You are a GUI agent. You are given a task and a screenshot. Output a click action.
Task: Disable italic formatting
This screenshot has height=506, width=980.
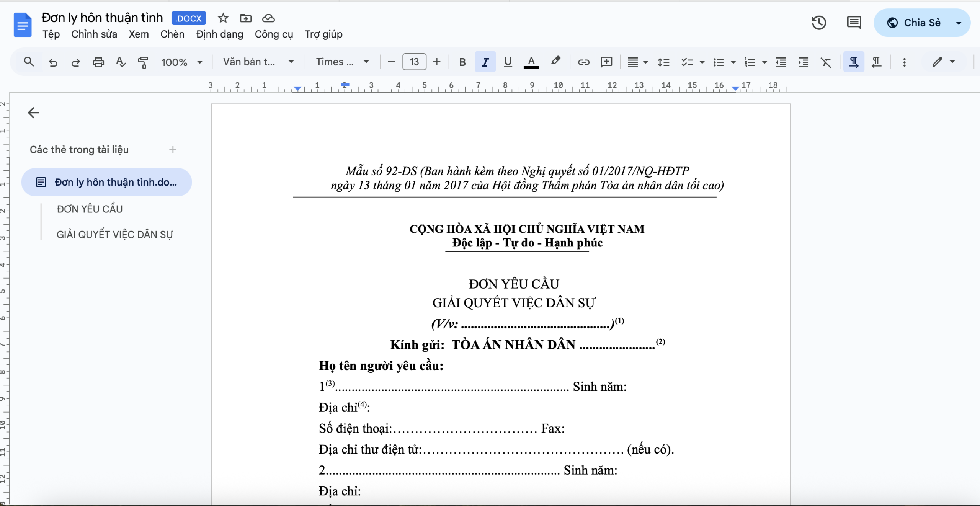coord(485,62)
